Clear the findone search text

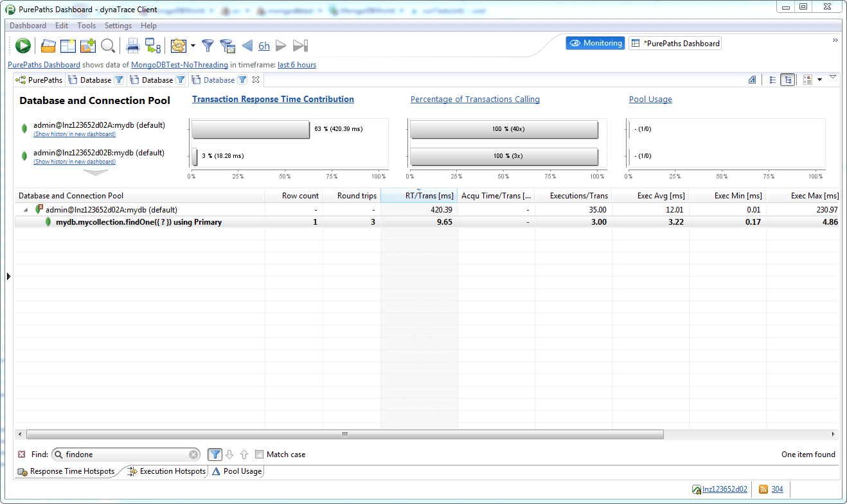pyautogui.click(x=193, y=455)
